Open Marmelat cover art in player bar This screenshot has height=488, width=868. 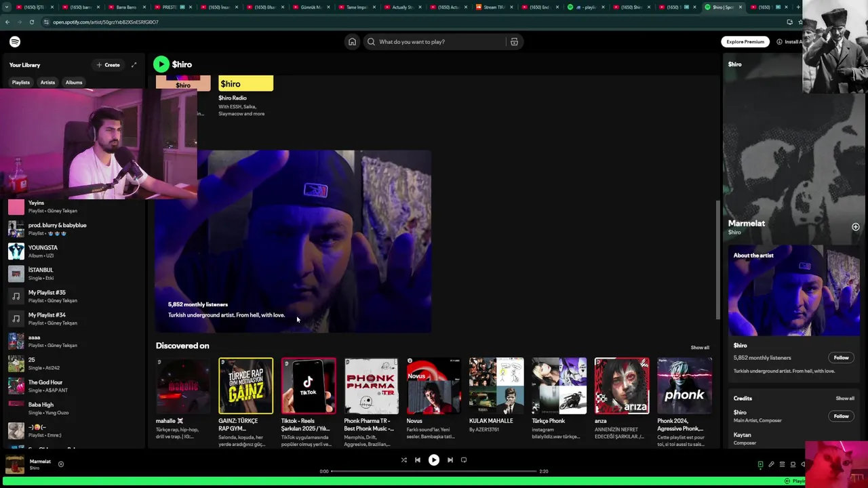pyautogui.click(x=15, y=465)
